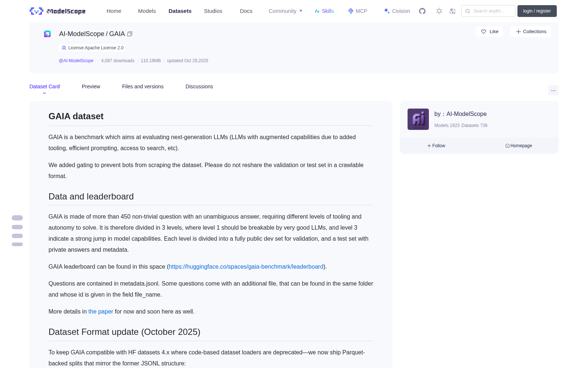The height and width of the screenshot is (368, 588).
Task: Click the AI-ModelScope organization avatar
Action: pyautogui.click(x=418, y=119)
